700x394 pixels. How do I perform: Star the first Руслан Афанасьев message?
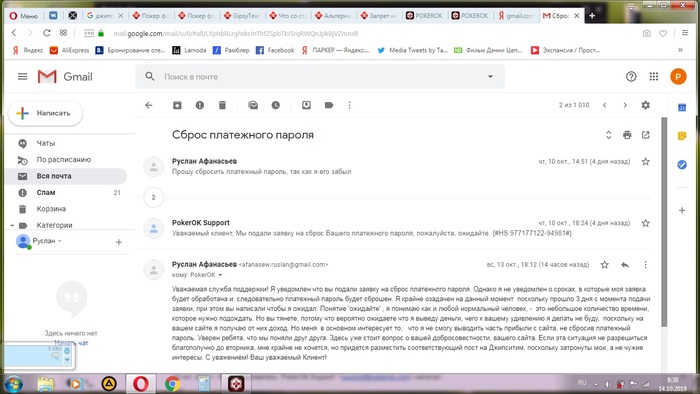tap(646, 162)
